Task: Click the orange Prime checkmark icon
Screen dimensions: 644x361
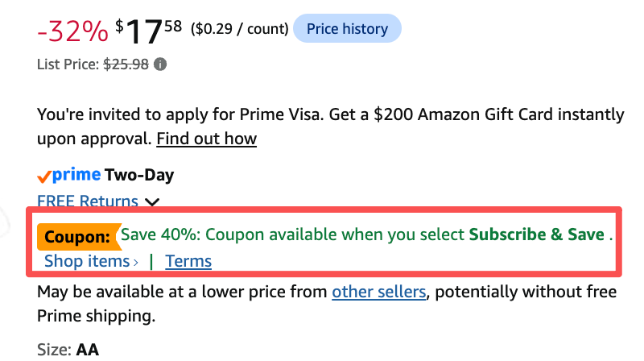Action: tap(44, 176)
